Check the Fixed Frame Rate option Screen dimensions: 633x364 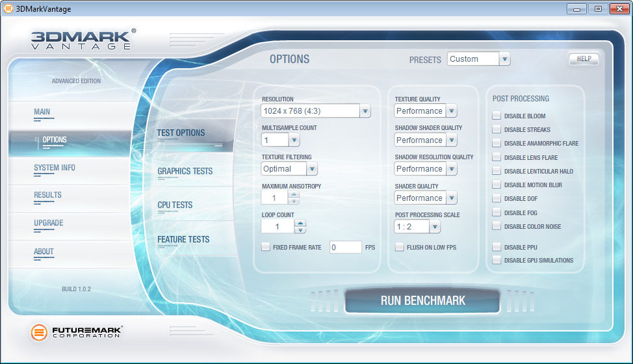pyautogui.click(x=266, y=246)
